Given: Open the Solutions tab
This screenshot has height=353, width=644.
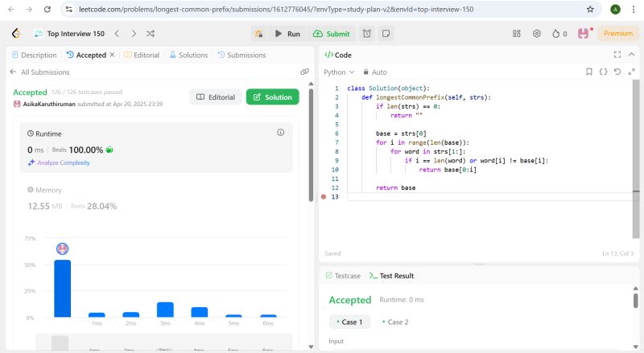Looking at the screenshot, I should coord(188,55).
